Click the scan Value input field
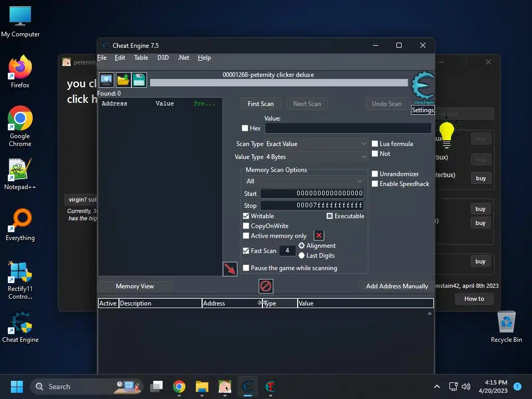The width and height of the screenshot is (532, 399). 348,128
